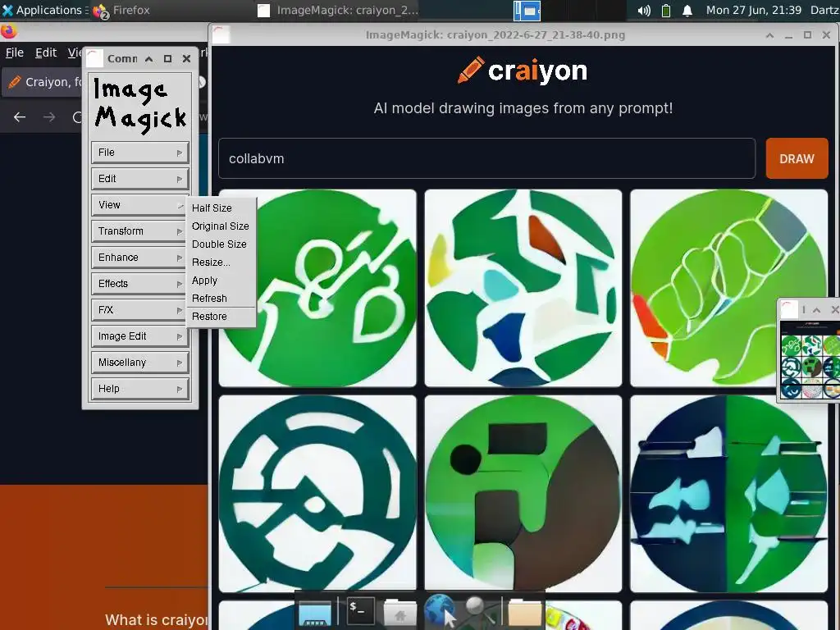The height and width of the screenshot is (630, 840).
Task: Open the web browser globe dock icon
Action: click(x=440, y=610)
